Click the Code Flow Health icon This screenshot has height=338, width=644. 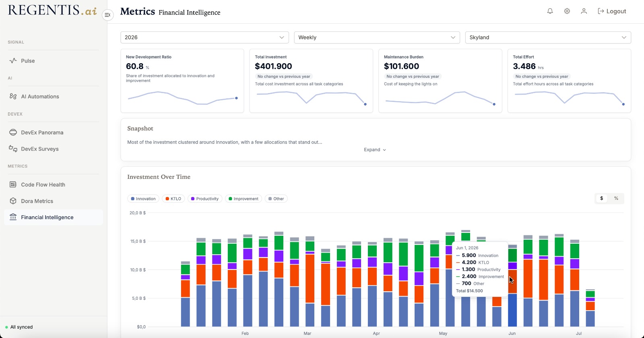[x=13, y=185]
